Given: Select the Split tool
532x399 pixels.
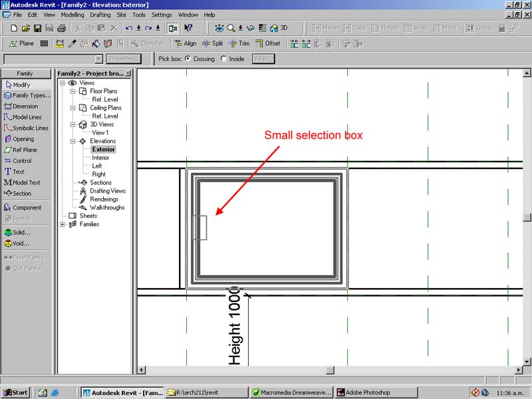Looking at the screenshot, I should click(212, 44).
